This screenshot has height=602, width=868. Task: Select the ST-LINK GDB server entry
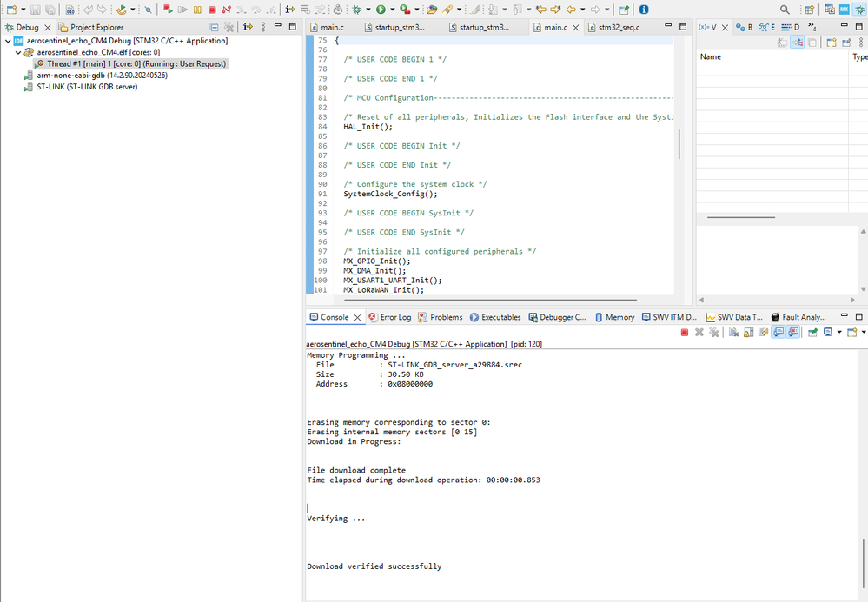pyautogui.click(x=81, y=87)
